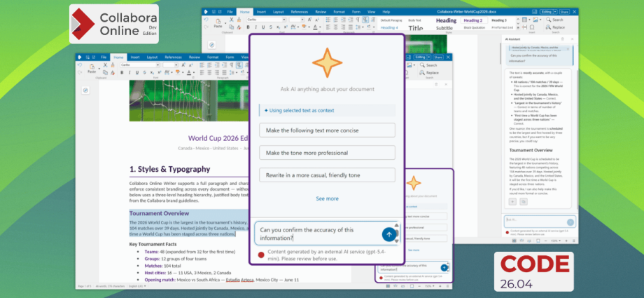
Task: Click Clone Formatting brush in front window
Action: [x=113, y=65]
